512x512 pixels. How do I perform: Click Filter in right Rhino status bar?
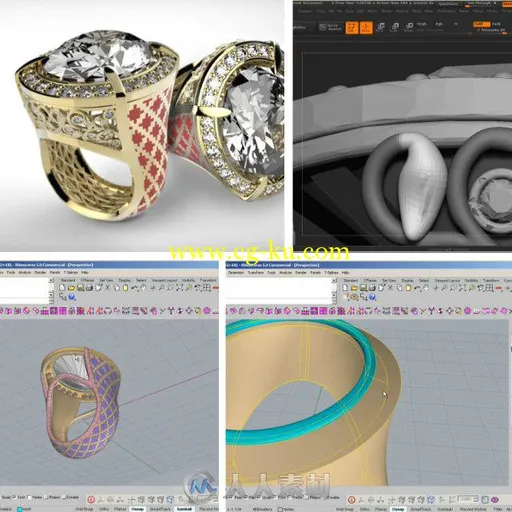click(x=499, y=509)
